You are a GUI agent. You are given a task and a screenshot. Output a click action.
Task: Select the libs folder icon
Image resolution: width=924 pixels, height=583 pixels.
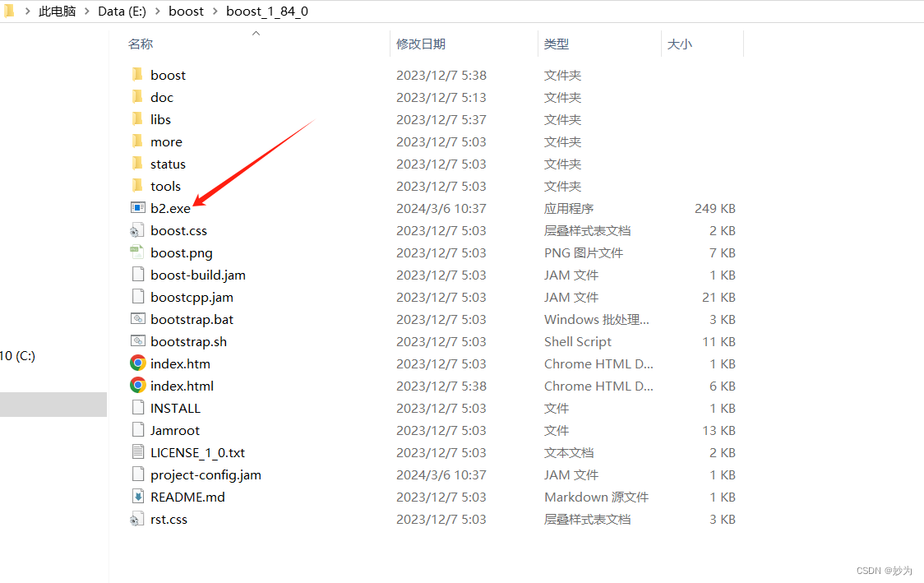coord(137,119)
